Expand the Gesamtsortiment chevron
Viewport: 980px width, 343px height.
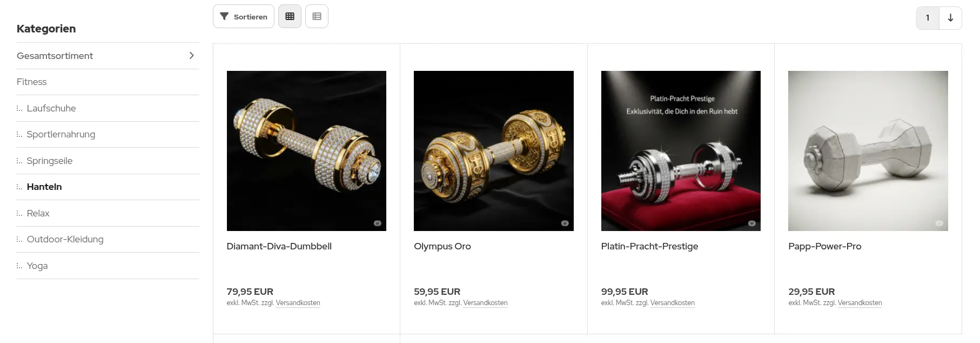tap(191, 56)
